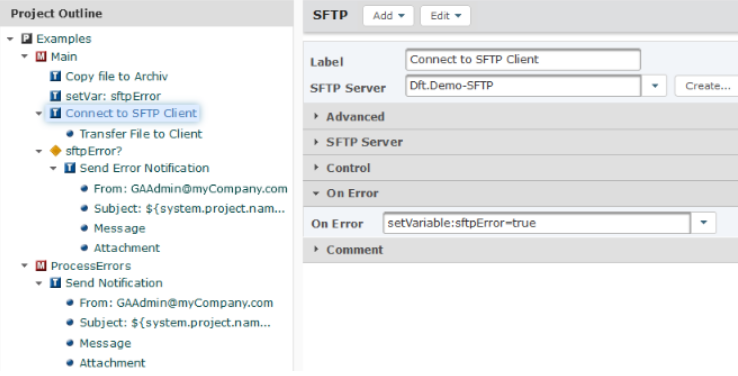The width and height of the screenshot is (738, 376).
Task: Click the bullet icon beside Transfer File to Client
Action: point(70,134)
